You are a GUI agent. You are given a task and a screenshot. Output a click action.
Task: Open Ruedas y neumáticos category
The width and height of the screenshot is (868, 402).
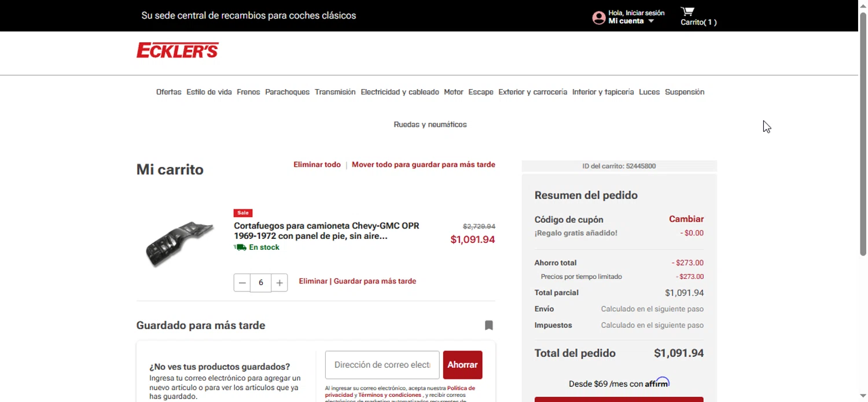(x=430, y=124)
